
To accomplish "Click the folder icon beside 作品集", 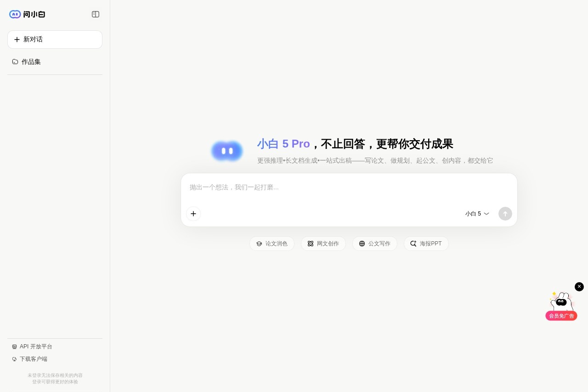I will tap(15, 62).
